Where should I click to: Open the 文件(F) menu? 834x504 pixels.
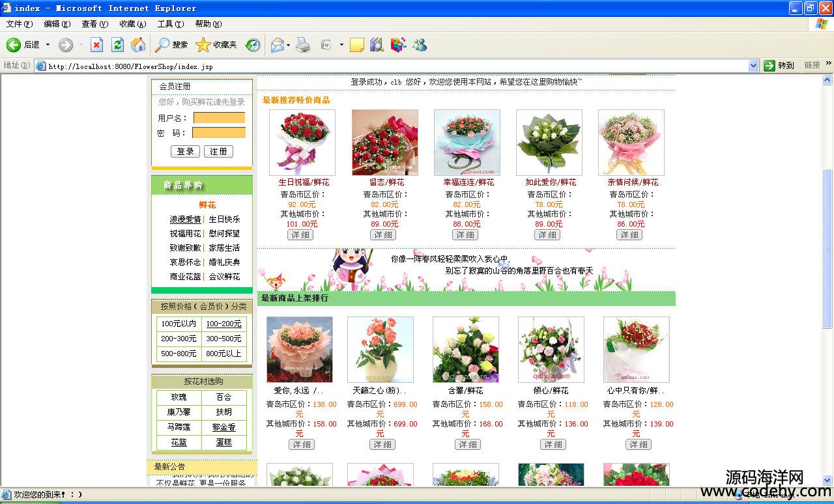click(20, 24)
